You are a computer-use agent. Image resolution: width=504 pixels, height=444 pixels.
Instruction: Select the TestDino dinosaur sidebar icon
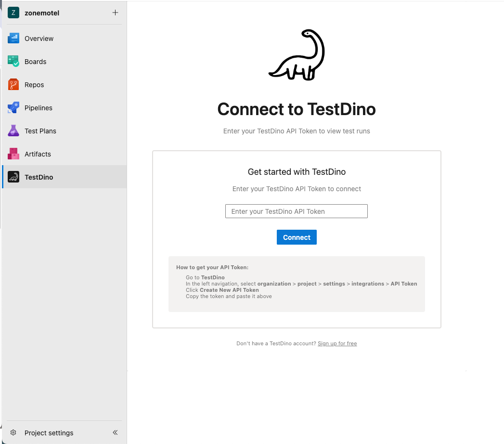pos(13,177)
